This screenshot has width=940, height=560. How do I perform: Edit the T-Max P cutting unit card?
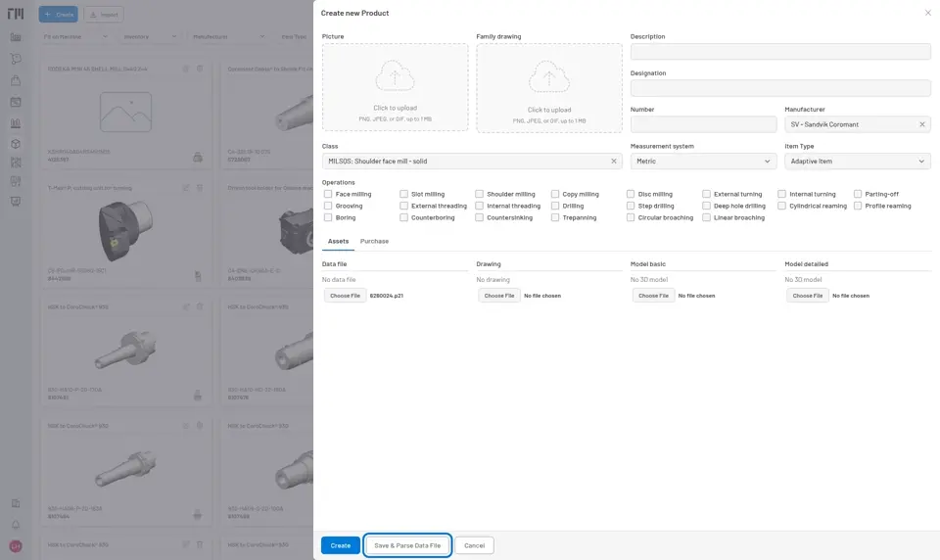pos(186,188)
